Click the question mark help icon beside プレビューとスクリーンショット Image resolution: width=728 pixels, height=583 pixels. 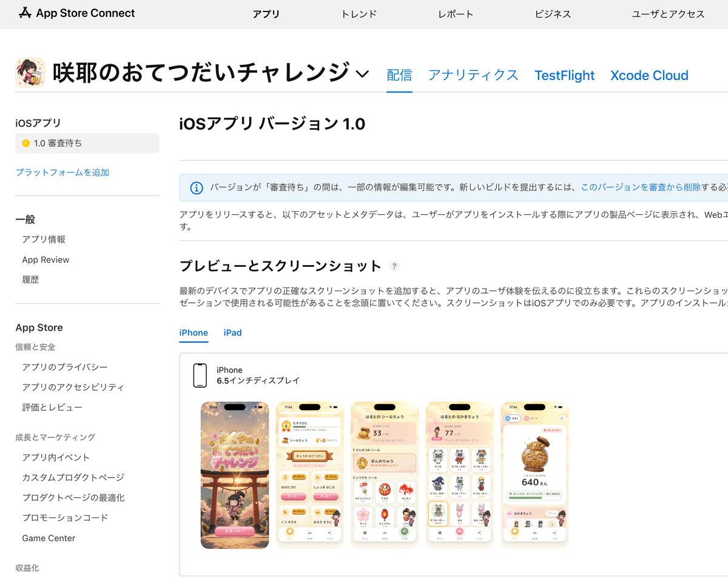tap(394, 266)
